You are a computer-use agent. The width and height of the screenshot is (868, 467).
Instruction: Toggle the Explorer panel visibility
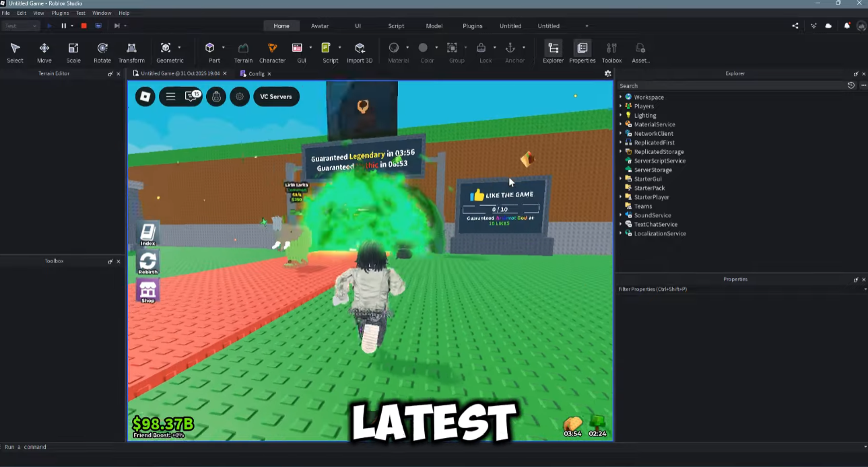coord(553,49)
